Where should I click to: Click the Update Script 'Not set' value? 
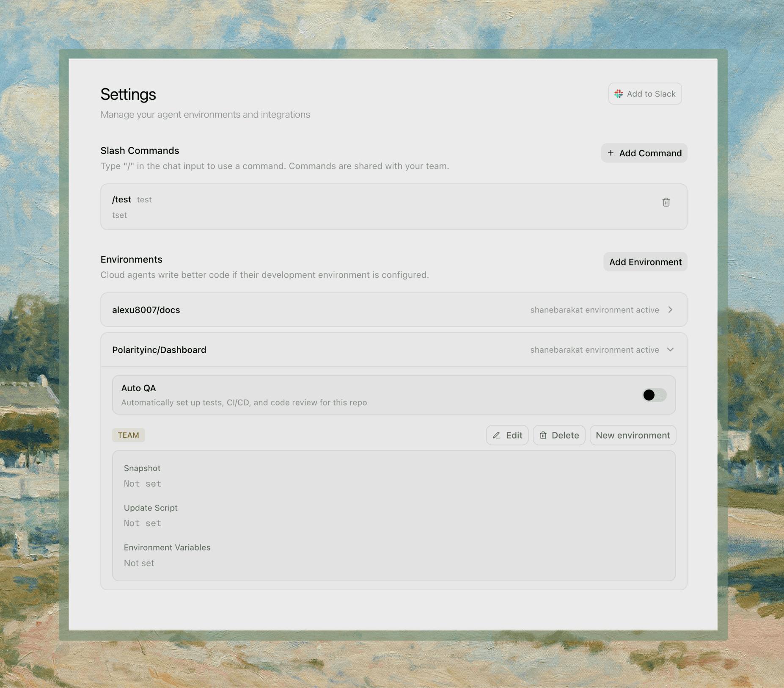pos(143,523)
